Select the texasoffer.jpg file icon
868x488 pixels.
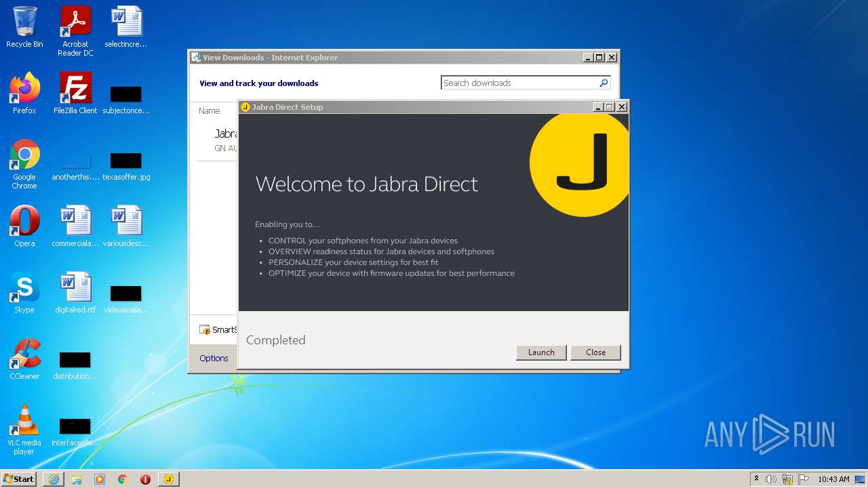(126, 166)
